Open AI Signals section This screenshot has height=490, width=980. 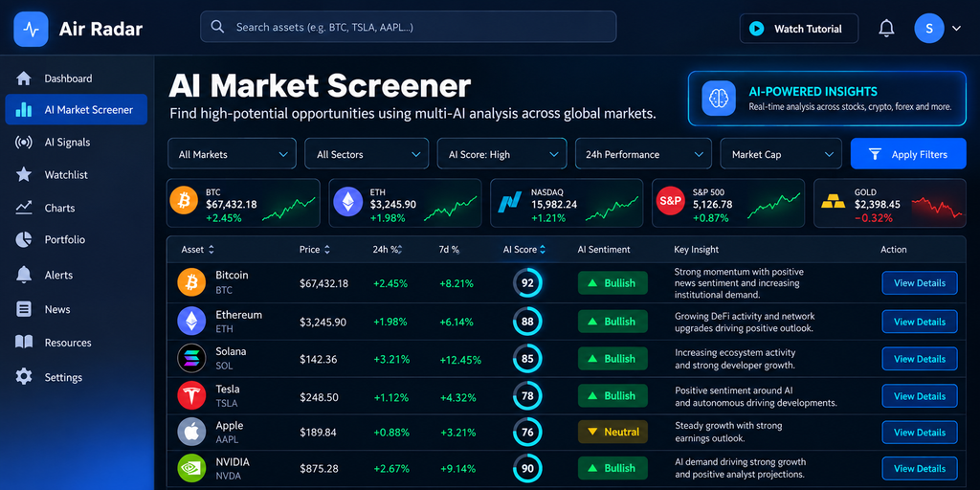pyautogui.click(x=77, y=143)
